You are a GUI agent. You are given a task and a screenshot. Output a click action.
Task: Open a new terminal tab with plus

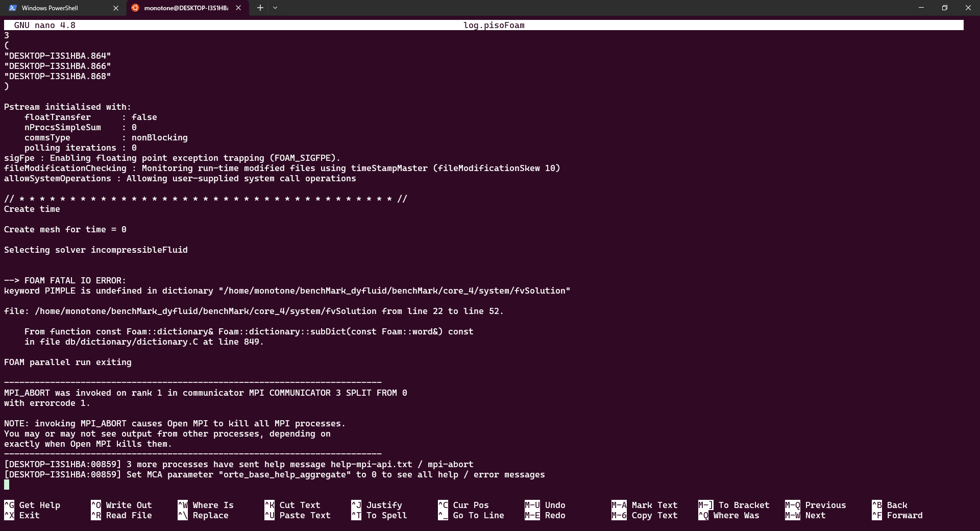pos(260,8)
